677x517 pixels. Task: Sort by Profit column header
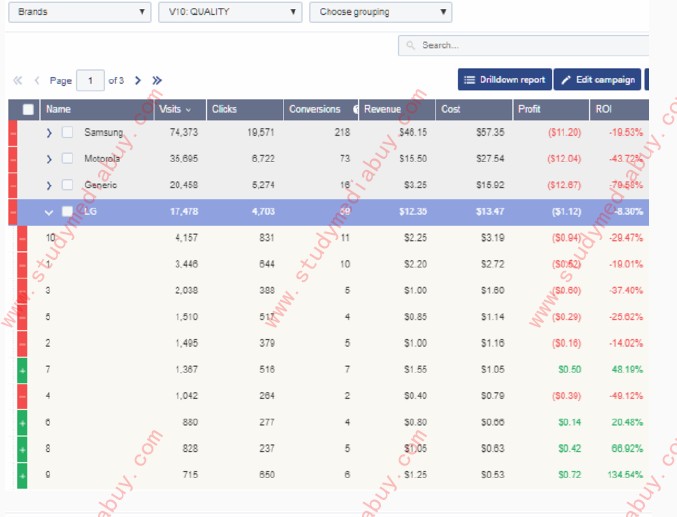pos(551,109)
